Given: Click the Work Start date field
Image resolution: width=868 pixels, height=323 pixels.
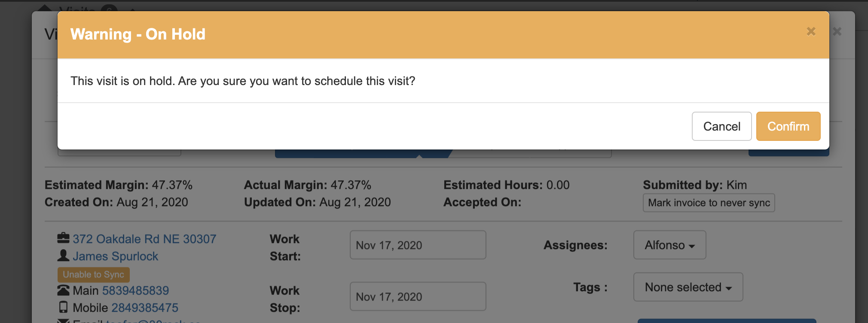Looking at the screenshot, I should coord(418,245).
